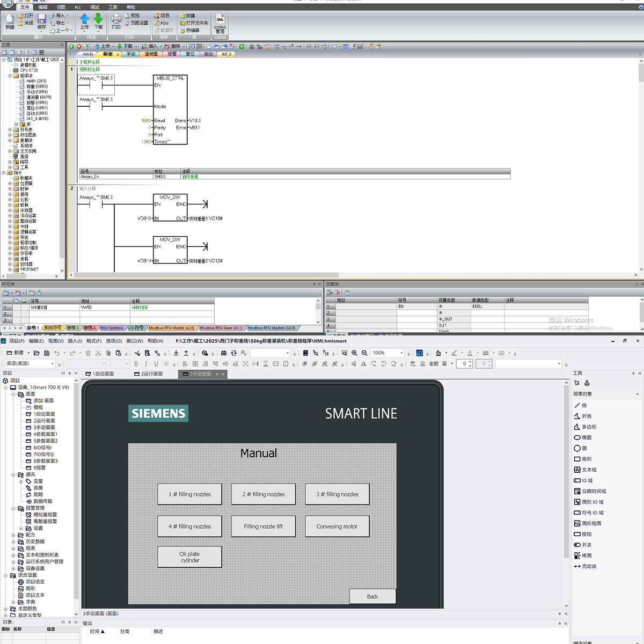Collapse the 画面 folder in HMI tree

pyautogui.click(x=13, y=394)
